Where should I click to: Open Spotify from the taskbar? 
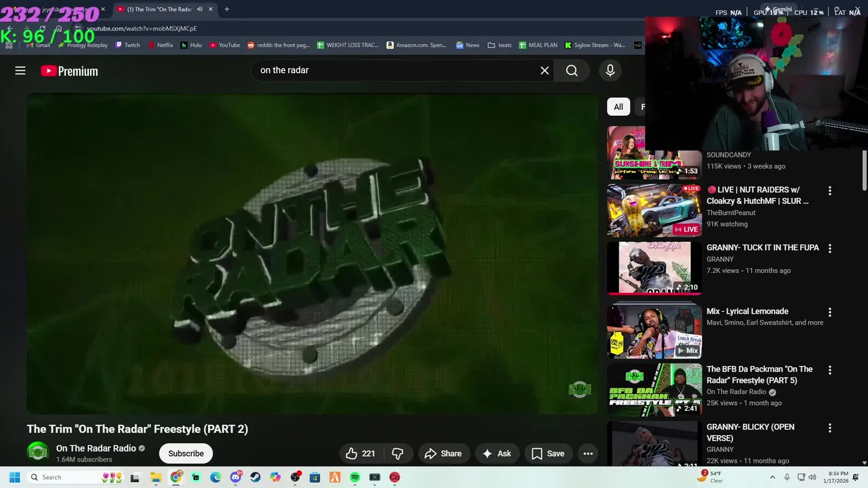(355, 477)
